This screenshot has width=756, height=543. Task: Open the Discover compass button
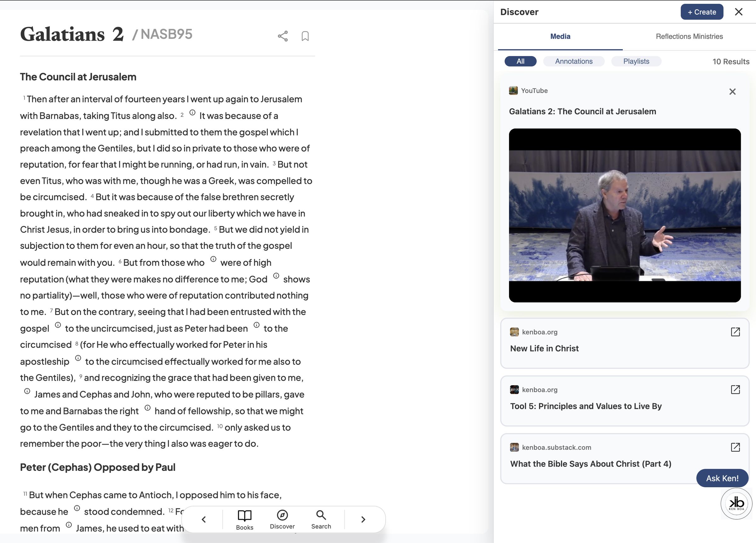(282, 519)
